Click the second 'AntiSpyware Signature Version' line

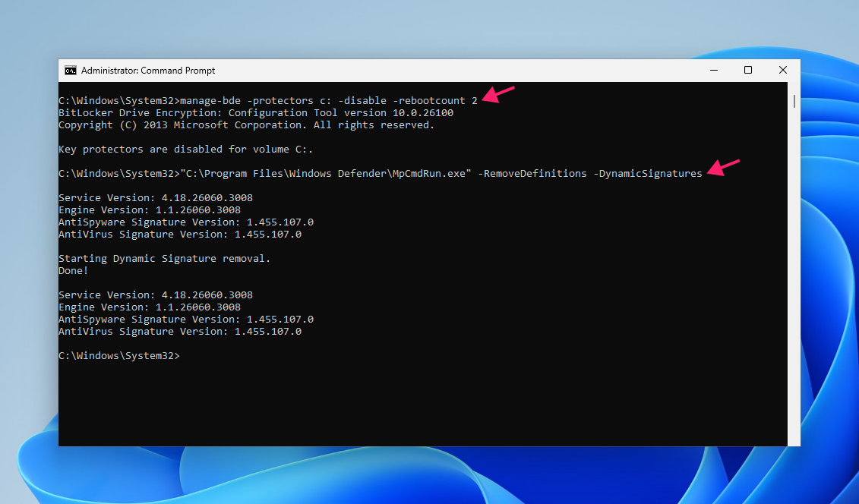[x=186, y=319]
